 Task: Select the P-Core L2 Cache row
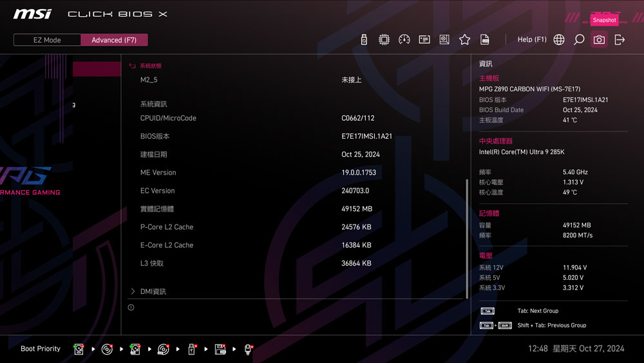[296, 227]
